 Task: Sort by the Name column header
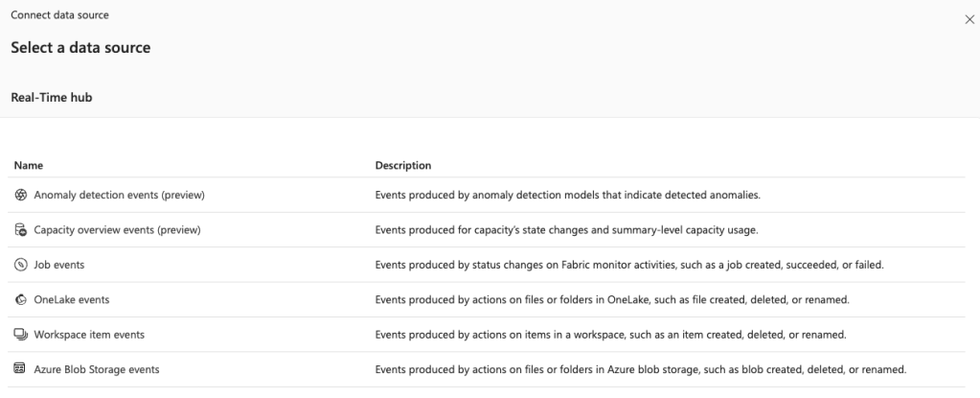29,165
